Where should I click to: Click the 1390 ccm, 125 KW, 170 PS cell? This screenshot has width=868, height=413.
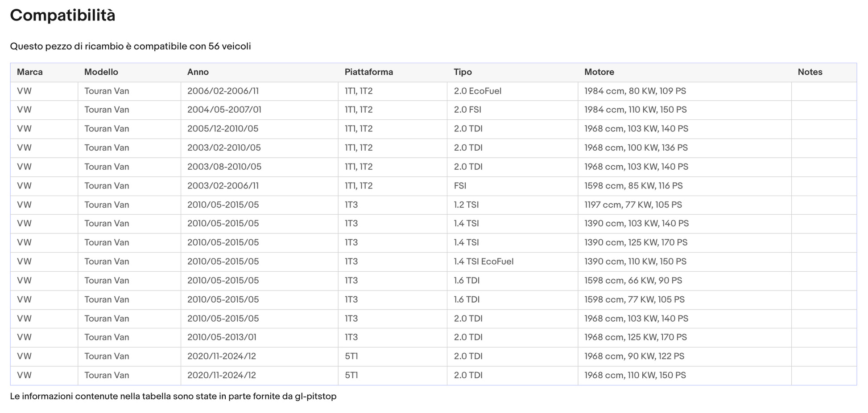coord(685,243)
